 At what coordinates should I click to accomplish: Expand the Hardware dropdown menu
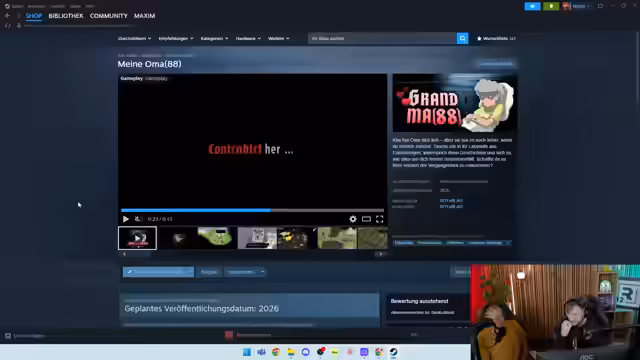tap(248, 38)
